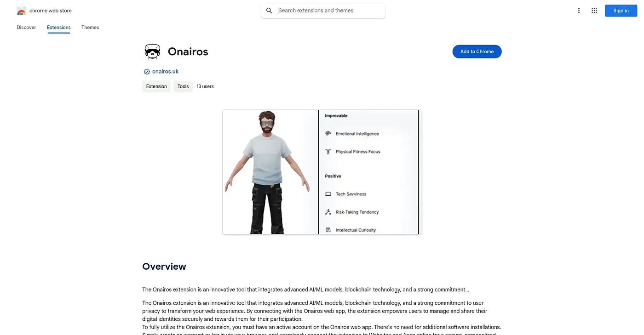Viewport: 644px width, 335px height.
Task: Focus the Search extensions and themes field
Action: point(323,11)
